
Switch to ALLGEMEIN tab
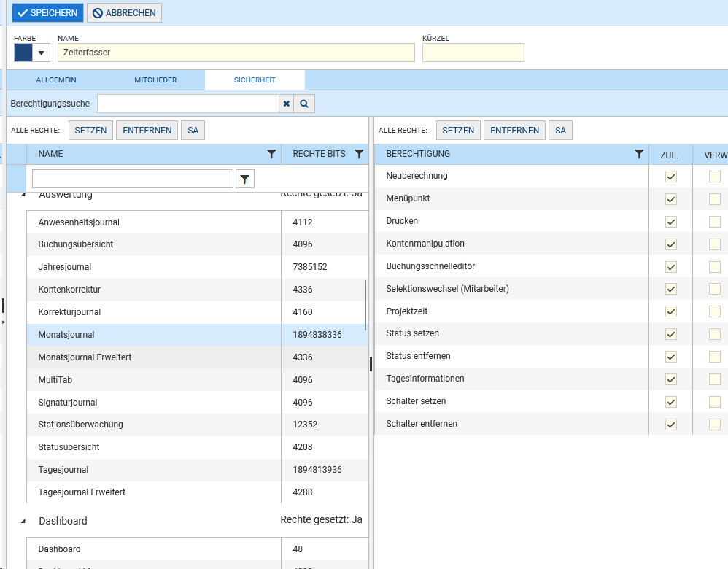tap(56, 80)
